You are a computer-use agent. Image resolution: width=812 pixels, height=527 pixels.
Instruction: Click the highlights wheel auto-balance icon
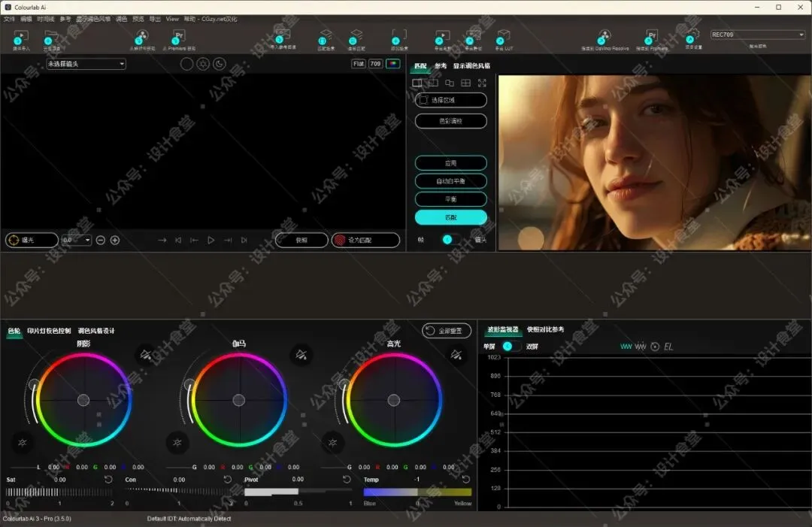(x=332, y=443)
